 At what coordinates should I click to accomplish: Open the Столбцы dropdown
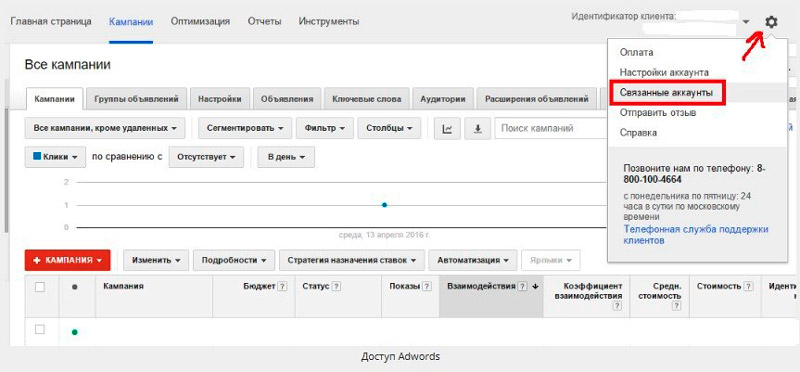click(389, 129)
